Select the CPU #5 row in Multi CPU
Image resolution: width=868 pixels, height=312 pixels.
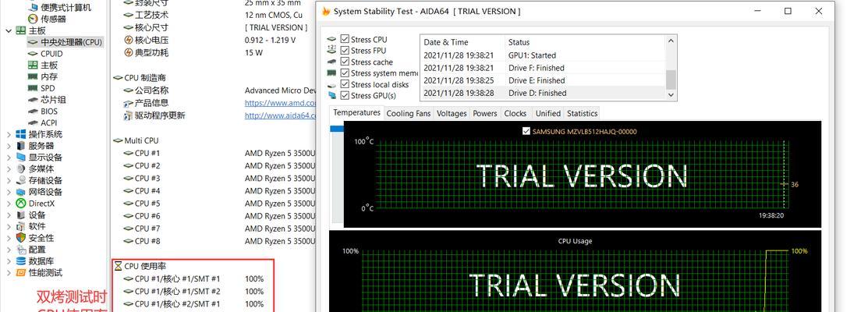coord(218,204)
